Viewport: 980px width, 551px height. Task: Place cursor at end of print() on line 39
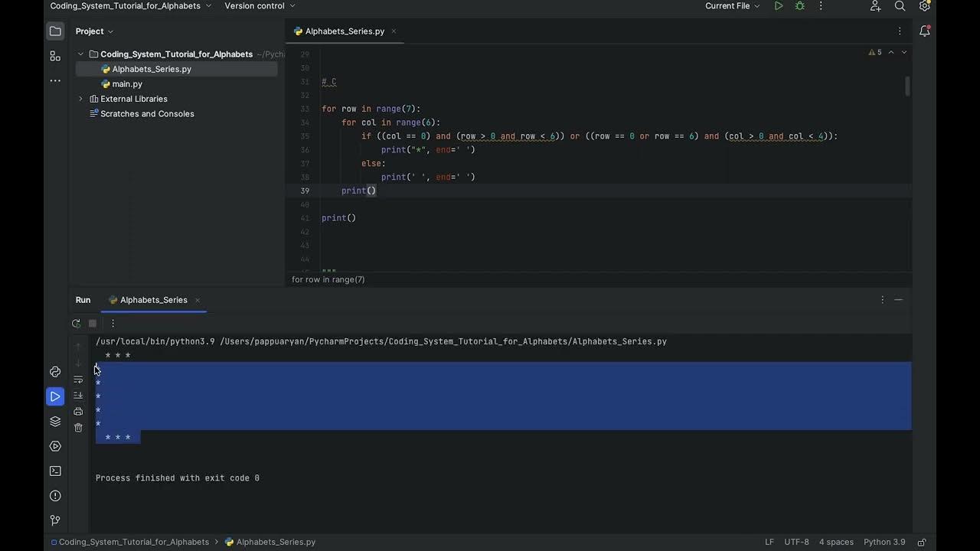point(377,191)
